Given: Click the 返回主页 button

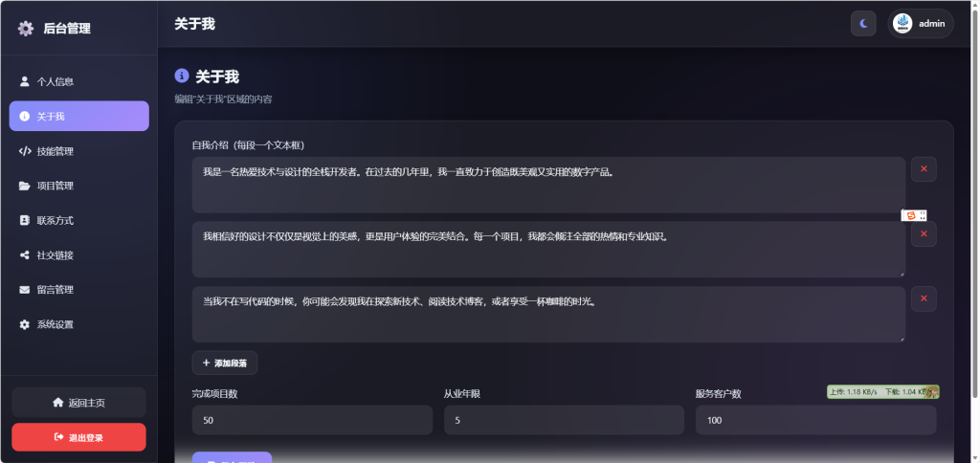Looking at the screenshot, I should (x=78, y=403).
